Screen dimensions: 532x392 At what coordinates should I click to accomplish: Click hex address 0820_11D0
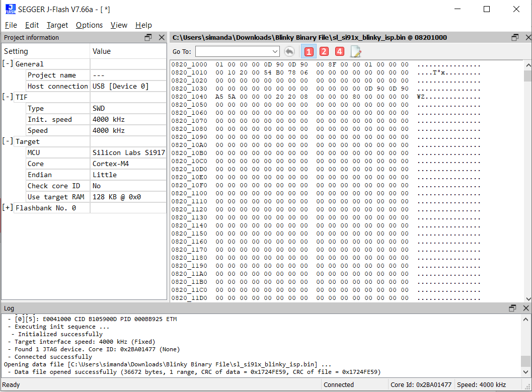click(189, 298)
